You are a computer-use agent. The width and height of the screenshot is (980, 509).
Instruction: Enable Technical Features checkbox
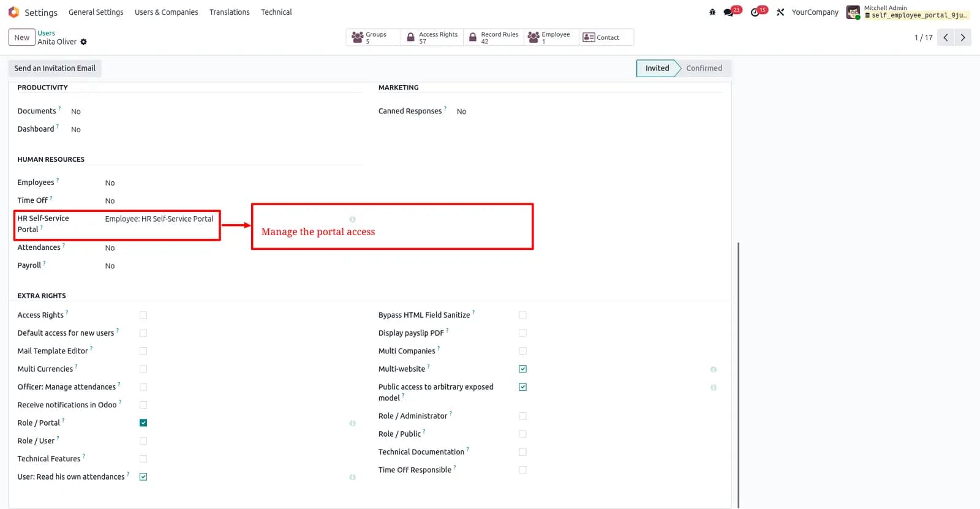pyautogui.click(x=143, y=459)
